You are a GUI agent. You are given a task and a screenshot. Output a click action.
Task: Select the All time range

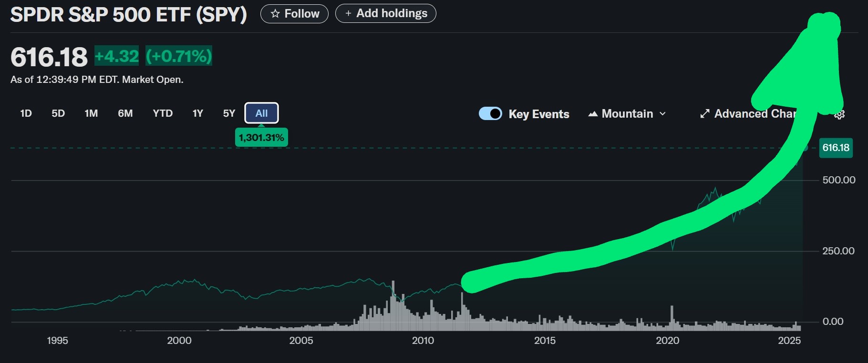[x=261, y=113]
